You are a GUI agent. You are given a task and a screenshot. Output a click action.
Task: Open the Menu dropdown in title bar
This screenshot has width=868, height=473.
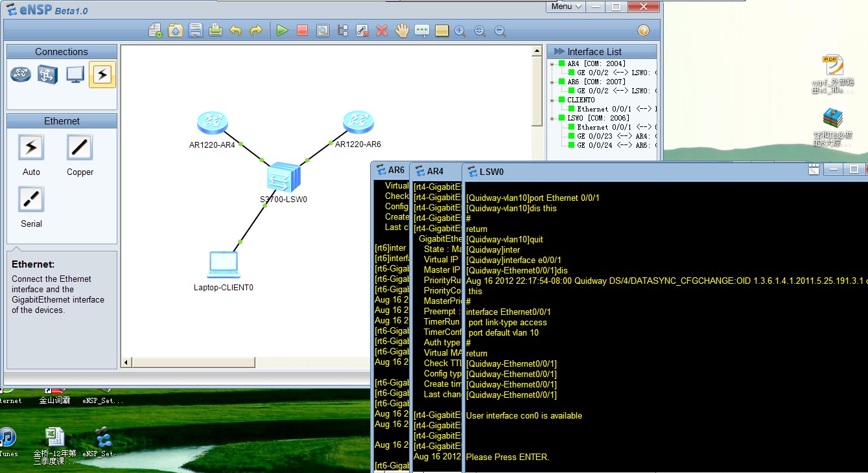pos(566,6)
